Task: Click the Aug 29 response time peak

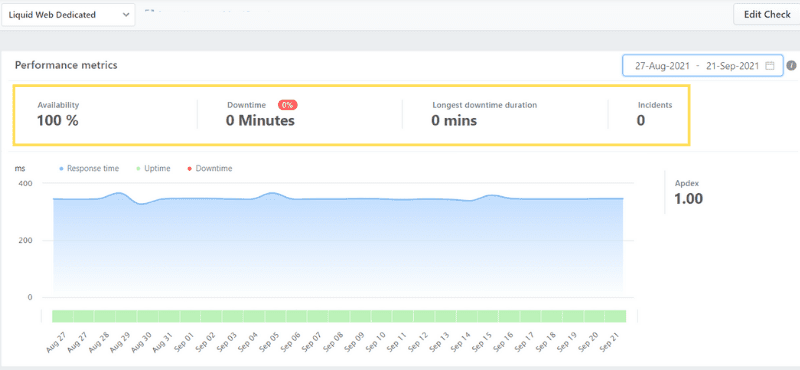Action: pyautogui.click(x=119, y=193)
